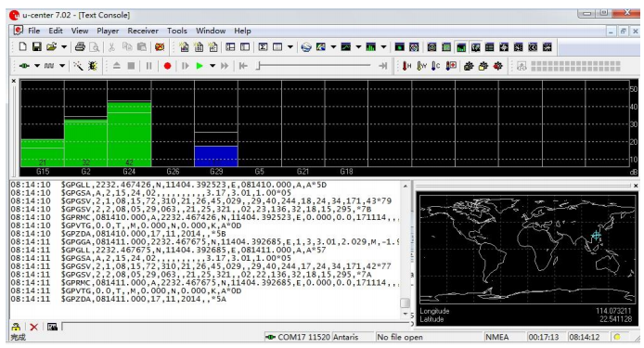644x348 pixels.
Task: Toggle the green map docking window button
Action: click(x=446, y=47)
